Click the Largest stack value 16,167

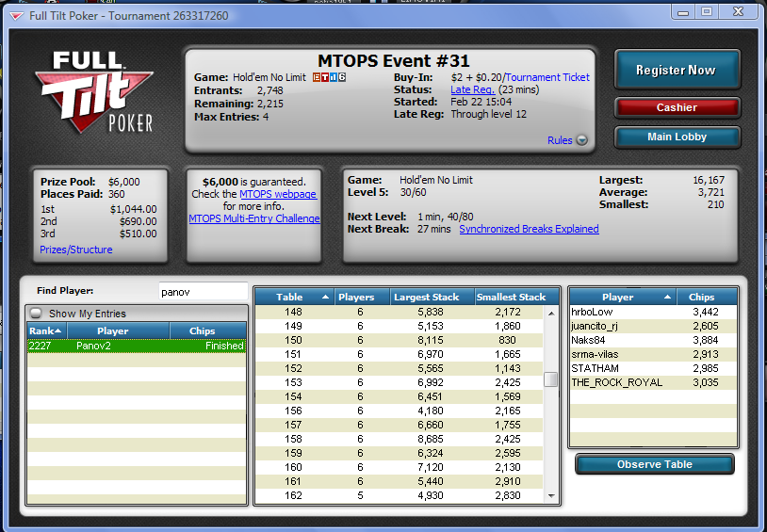tap(709, 180)
